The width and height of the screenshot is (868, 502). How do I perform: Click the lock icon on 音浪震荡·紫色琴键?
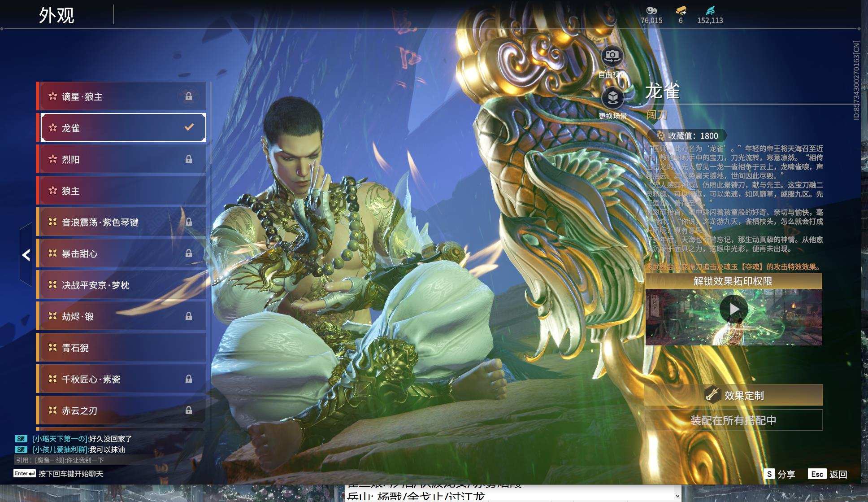pos(189,222)
